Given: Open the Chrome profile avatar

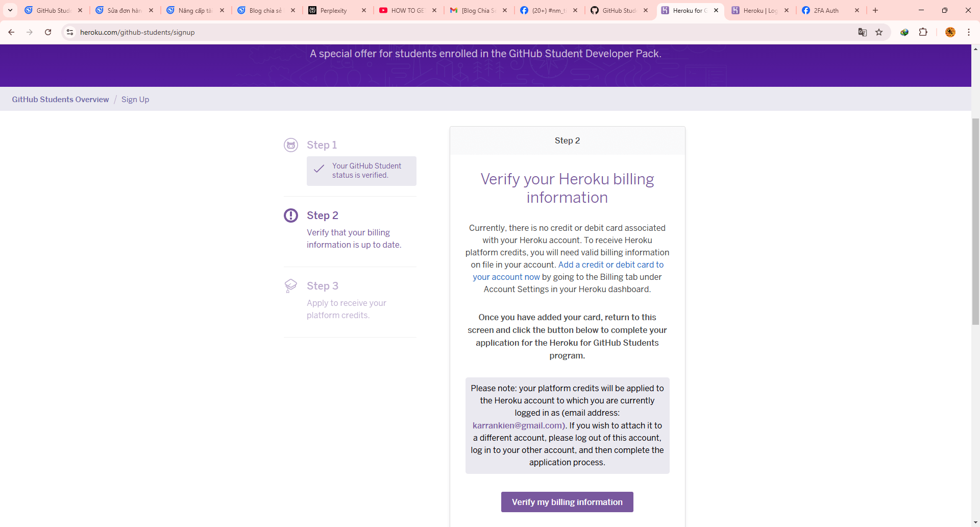Looking at the screenshot, I should click(950, 32).
